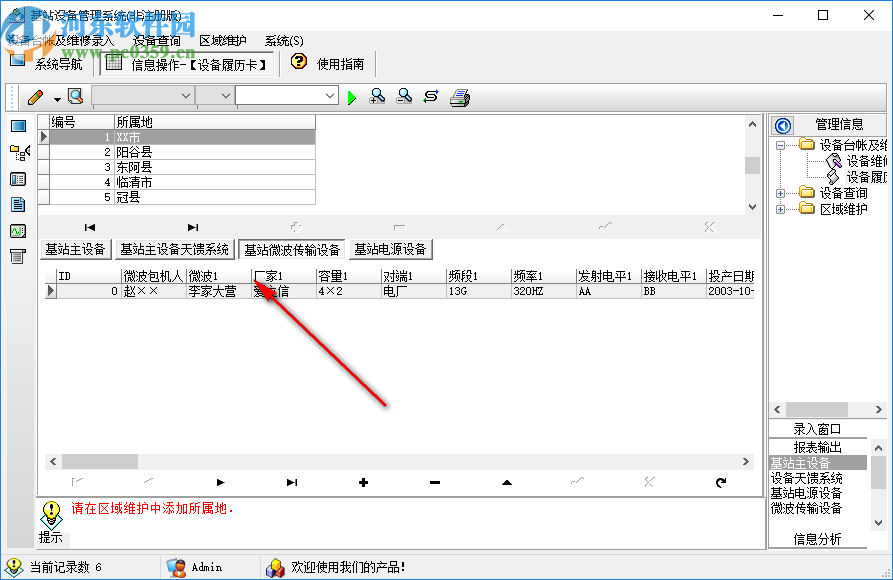Select the pencil edit tool
Viewport: 893px width, 580px height.
[x=33, y=96]
